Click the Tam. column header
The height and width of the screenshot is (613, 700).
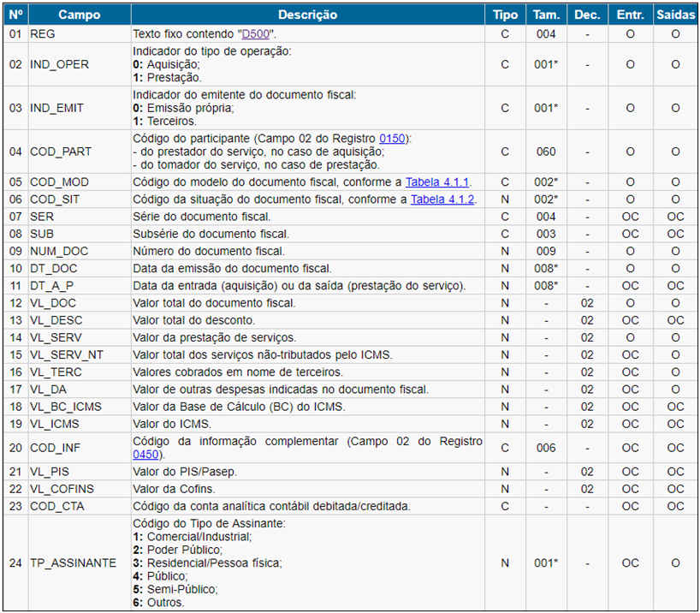545,15
